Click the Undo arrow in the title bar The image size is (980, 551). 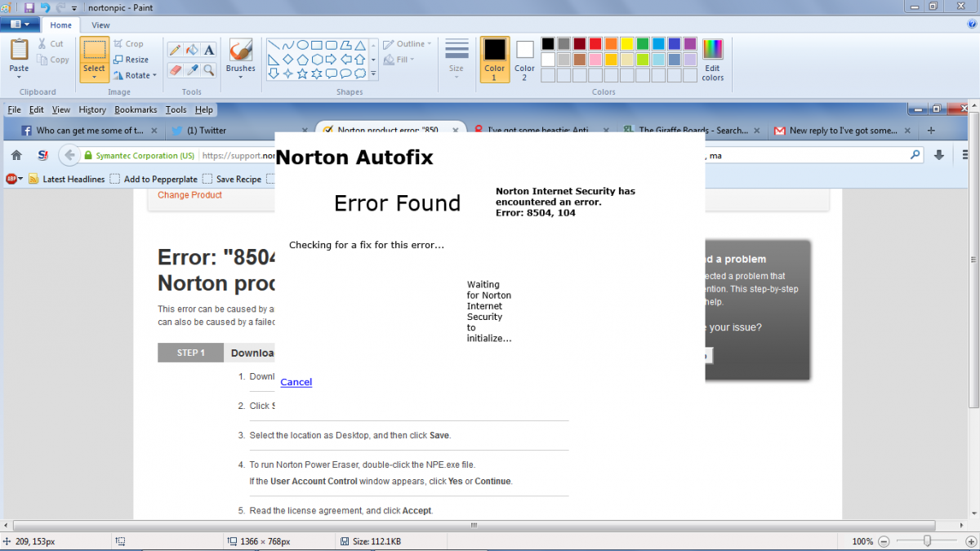tap(45, 7)
